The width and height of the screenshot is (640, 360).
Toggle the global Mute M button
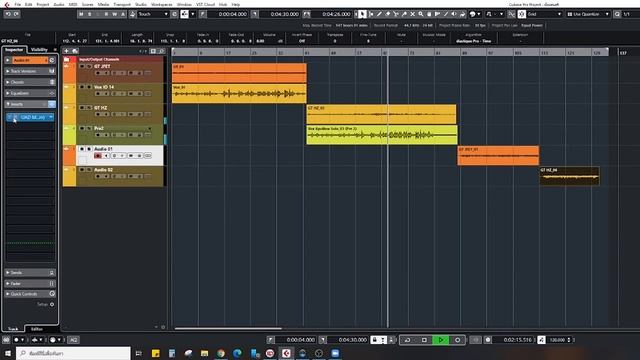click(81, 14)
